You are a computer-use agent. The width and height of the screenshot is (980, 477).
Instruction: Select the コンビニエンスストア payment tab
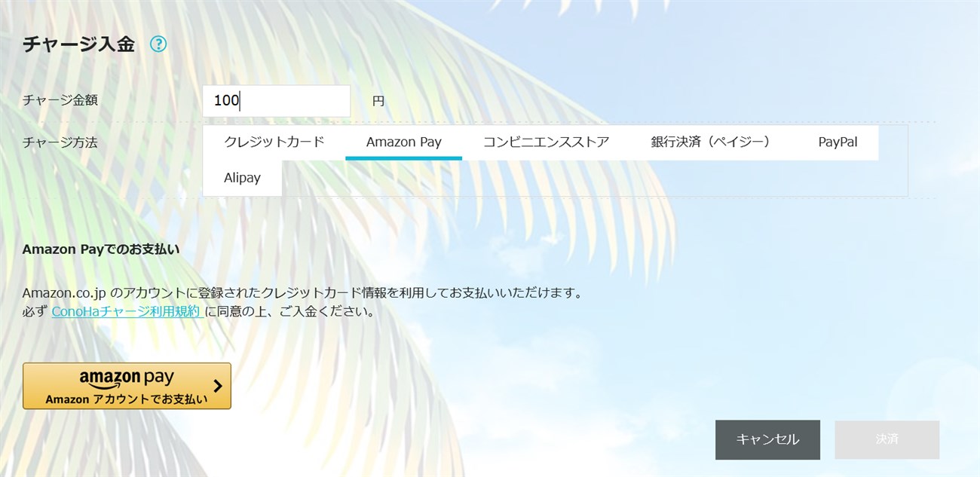(546, 142)
